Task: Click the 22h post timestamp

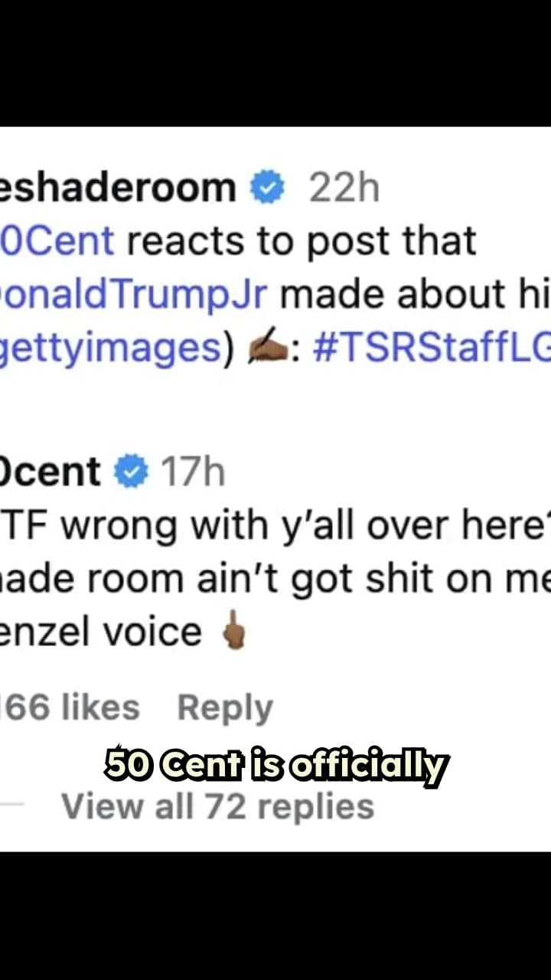Action: pos(344,186)
